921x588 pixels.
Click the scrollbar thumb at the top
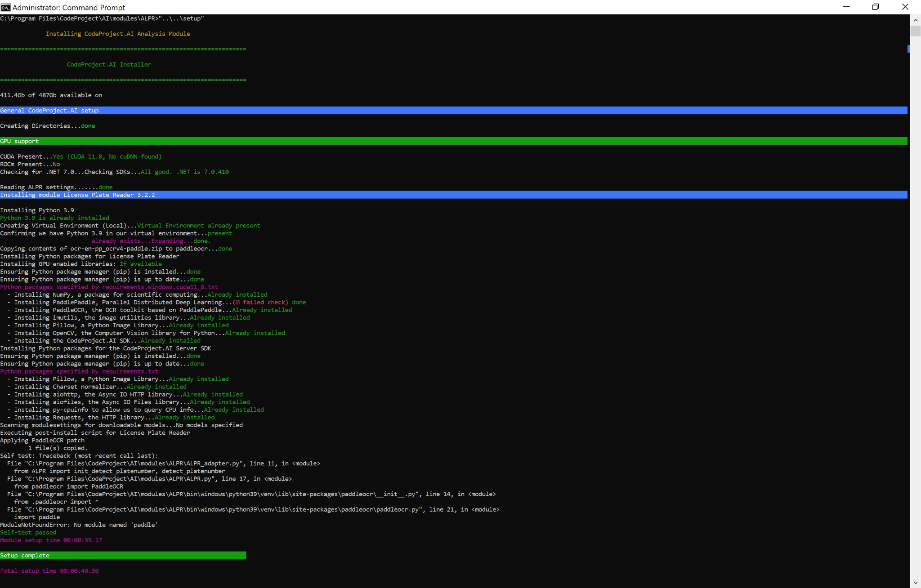point(915,31)
